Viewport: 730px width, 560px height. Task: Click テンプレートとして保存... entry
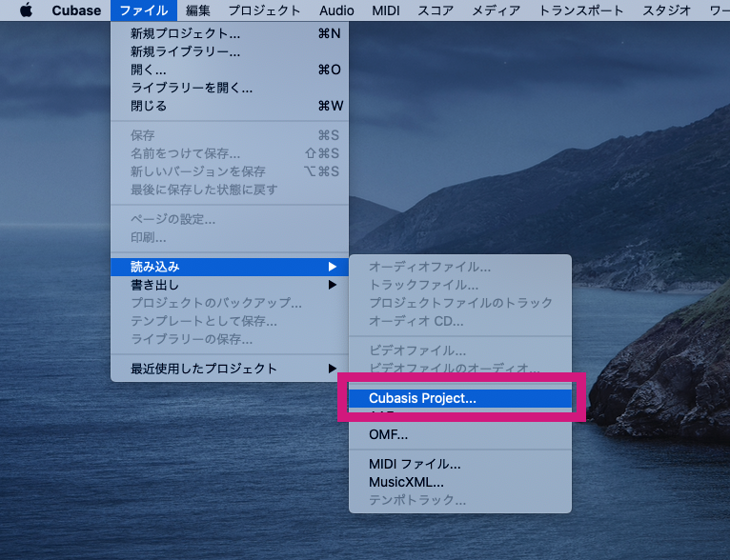point(230,321)
